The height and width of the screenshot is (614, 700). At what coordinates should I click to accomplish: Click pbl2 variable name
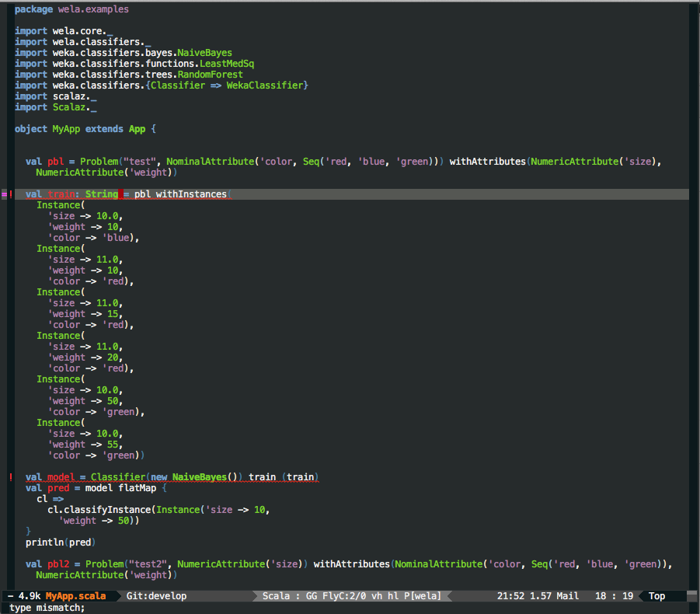[x=58, y=564]
